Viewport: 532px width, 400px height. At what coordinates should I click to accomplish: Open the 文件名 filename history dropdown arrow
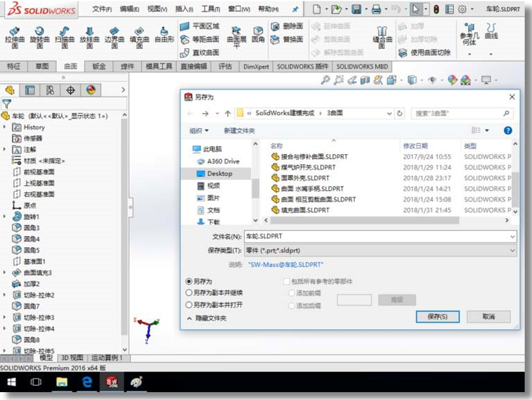(512, 236)
